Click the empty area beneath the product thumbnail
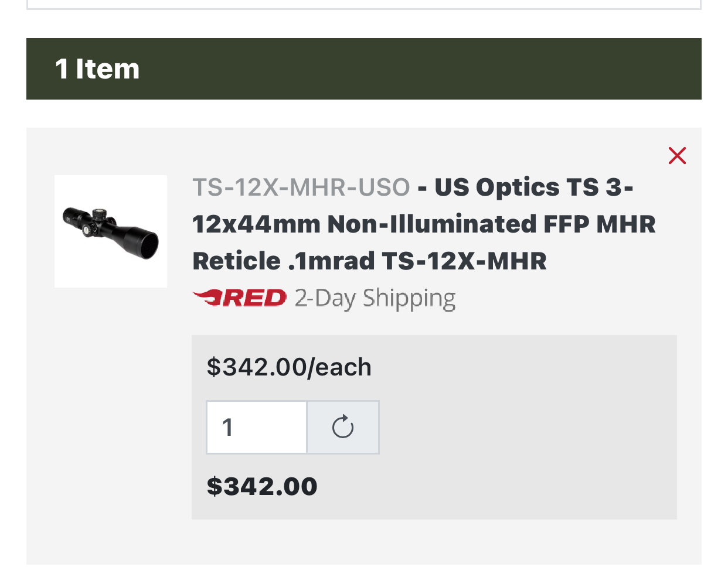 click(x=111, y=422)
